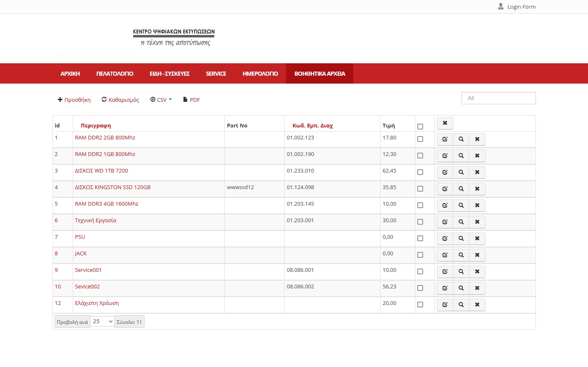588x367 pixels.
Task: Delete the Ελάχιστη Χρέωση row
Action: coord(477,305)
